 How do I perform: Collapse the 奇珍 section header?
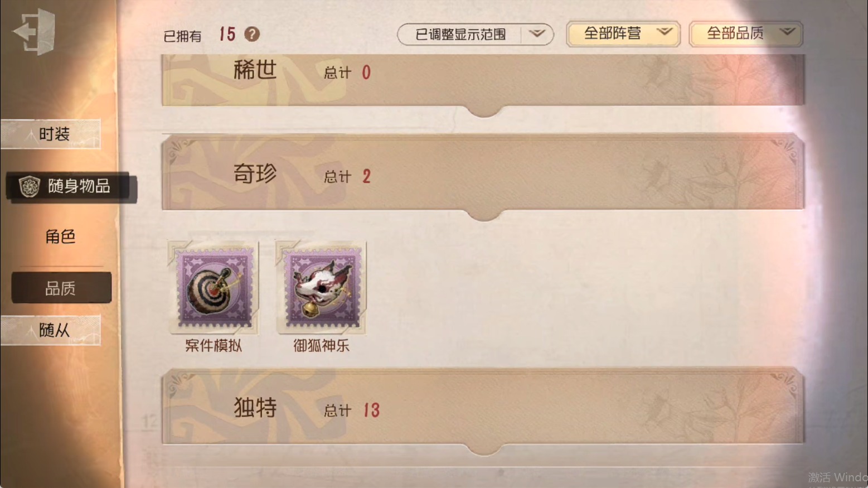483,174
